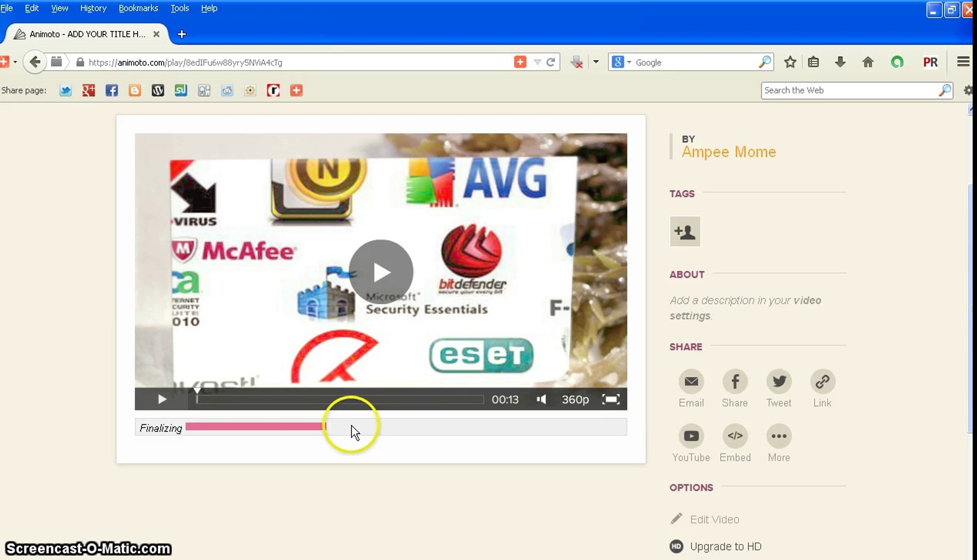Go to browser Home page
This screenshot has height=560, width=977.
(868, 62)
